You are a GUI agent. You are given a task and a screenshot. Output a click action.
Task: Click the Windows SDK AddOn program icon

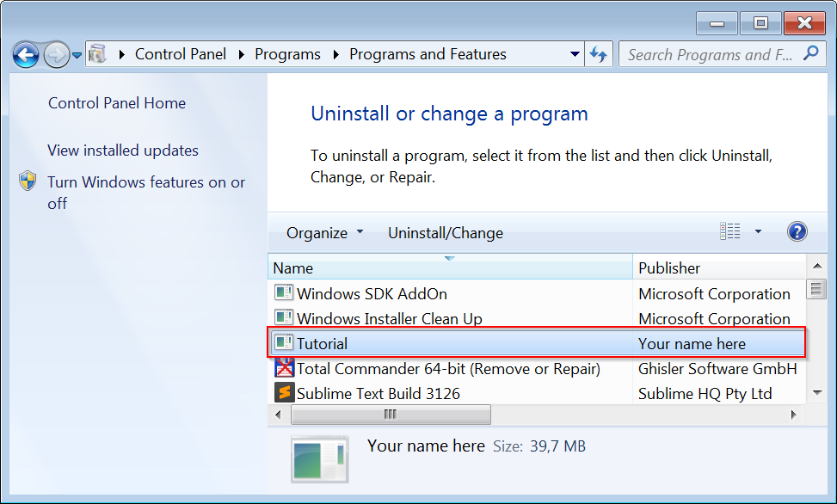(x=284, y=292)
